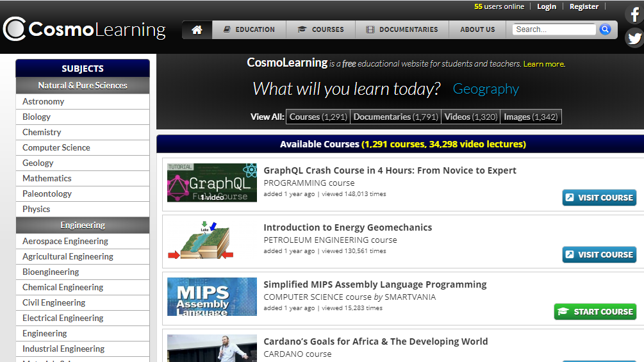Click the SMARTVANIA author link

click(410, 297)
